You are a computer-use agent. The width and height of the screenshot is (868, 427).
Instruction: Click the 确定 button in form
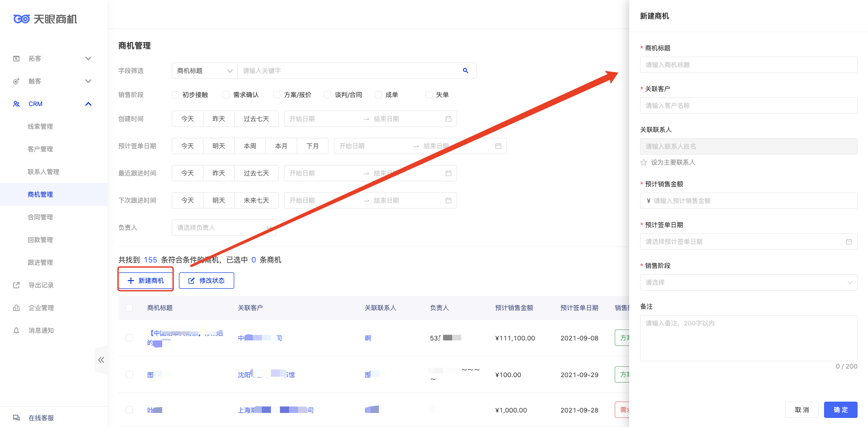coord(841,410)
